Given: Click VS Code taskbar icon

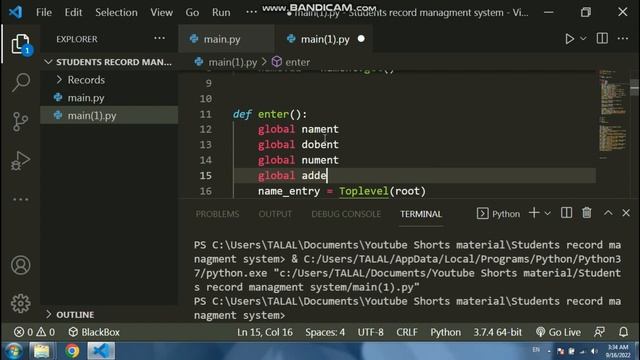Looking at the screenshot, I should click(x=101, y=351).
